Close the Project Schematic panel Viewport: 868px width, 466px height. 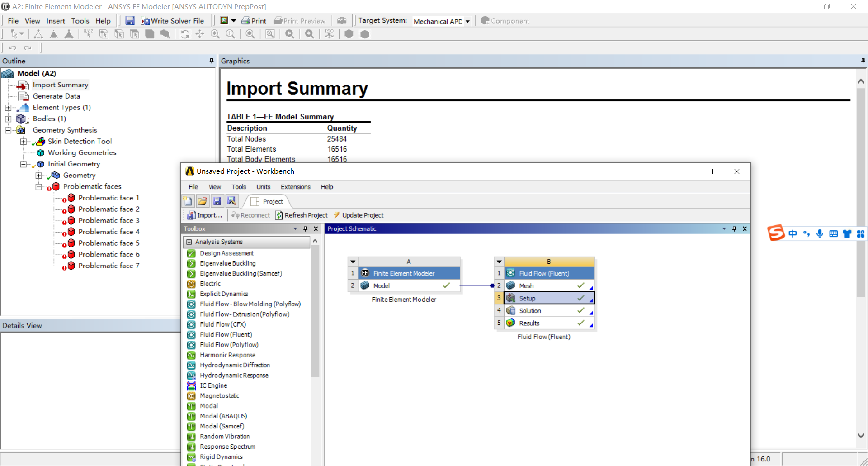coord(745,229)
